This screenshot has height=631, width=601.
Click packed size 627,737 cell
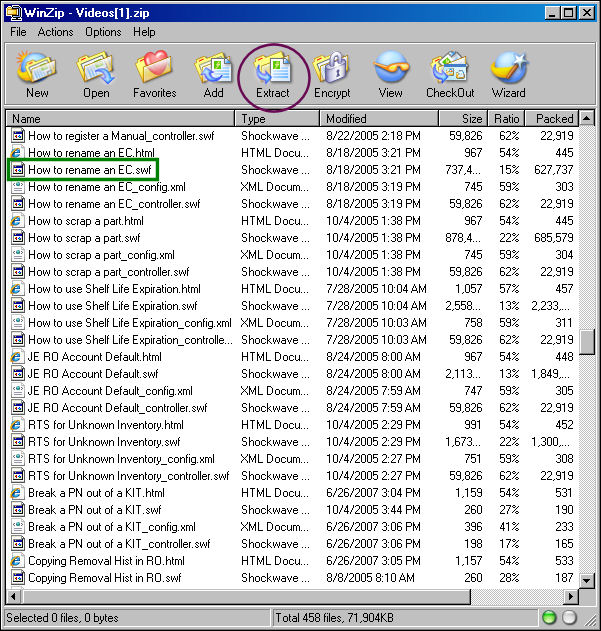click(x=553, y=170)
